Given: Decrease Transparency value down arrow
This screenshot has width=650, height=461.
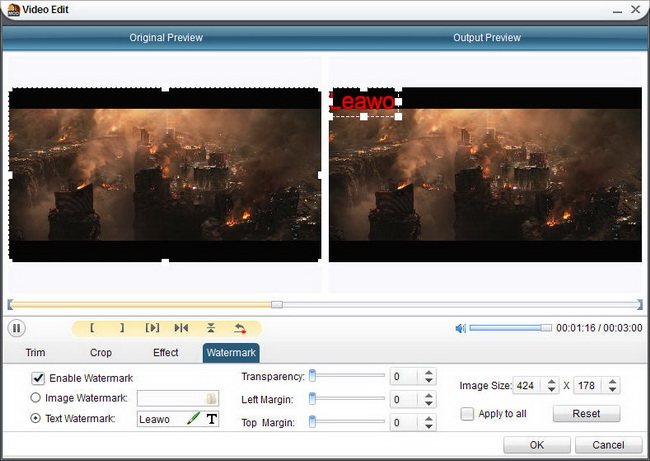Looking at the screenshot, I should 429,380.
